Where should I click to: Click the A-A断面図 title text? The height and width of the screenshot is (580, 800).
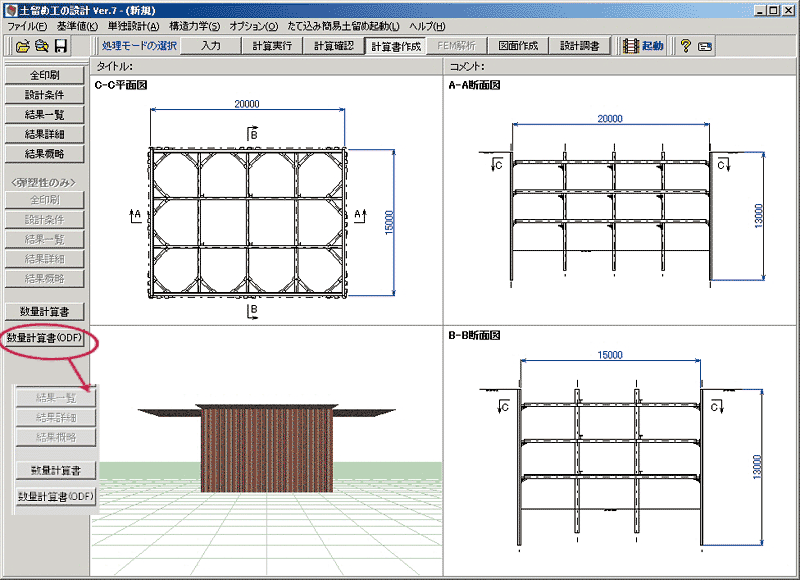click(x=474, y=85)
